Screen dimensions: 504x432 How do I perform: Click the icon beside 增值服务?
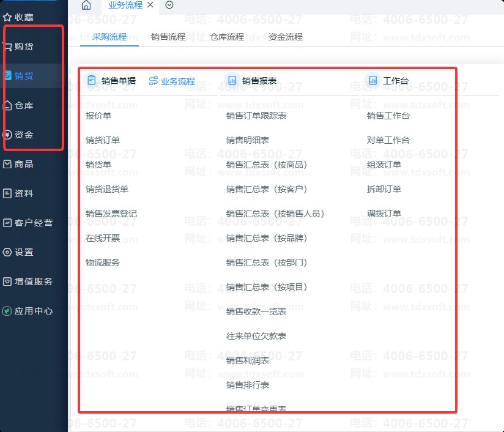coord(7,281)
